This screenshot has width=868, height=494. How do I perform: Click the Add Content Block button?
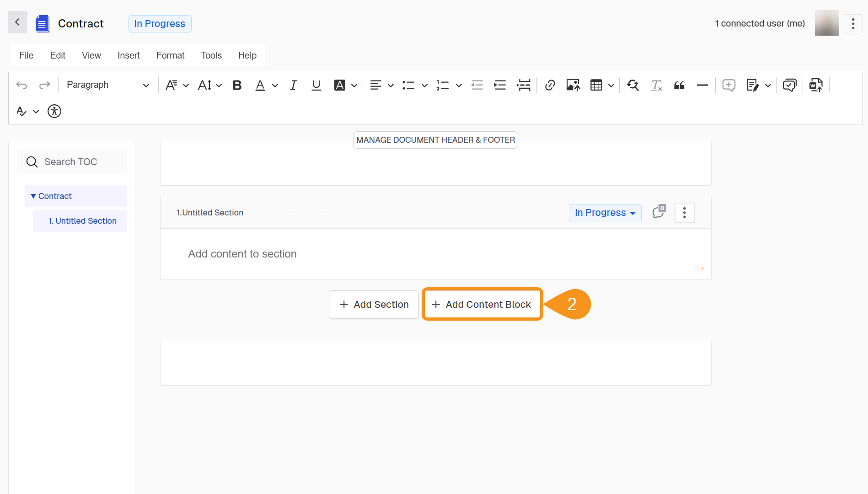coord(482,305)
